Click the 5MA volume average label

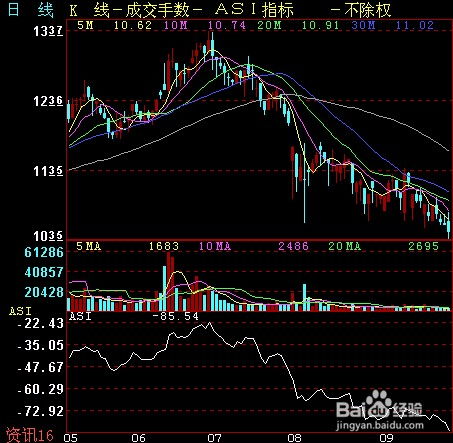coord(89,246)
